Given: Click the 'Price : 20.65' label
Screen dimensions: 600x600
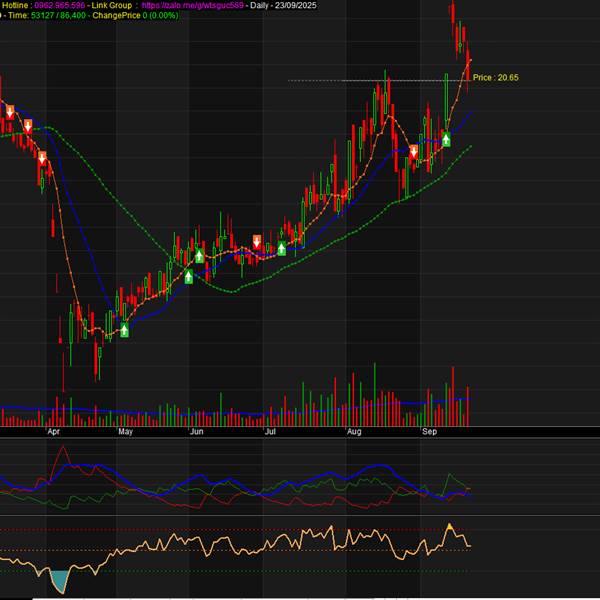Looking at the screenshot, I should coord(496,77).
